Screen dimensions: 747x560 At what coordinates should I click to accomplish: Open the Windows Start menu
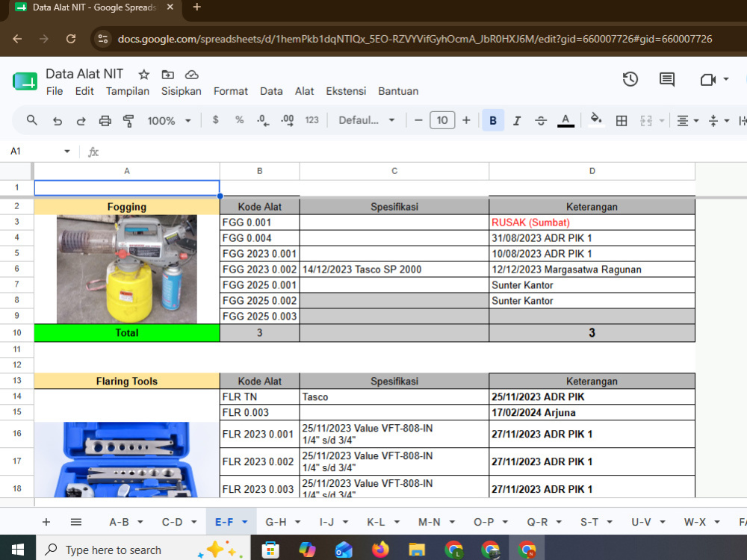(18, 550)
